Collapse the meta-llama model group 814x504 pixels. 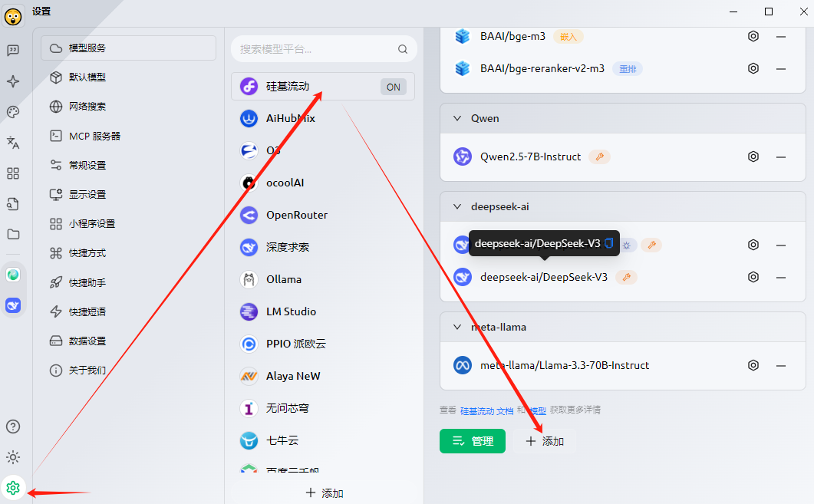tap(457, 327)
